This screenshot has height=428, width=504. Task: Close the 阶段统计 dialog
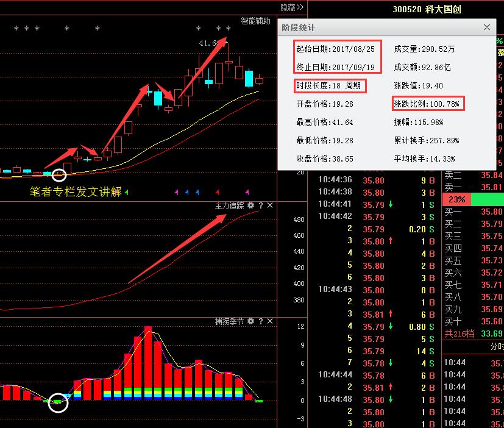486,27
